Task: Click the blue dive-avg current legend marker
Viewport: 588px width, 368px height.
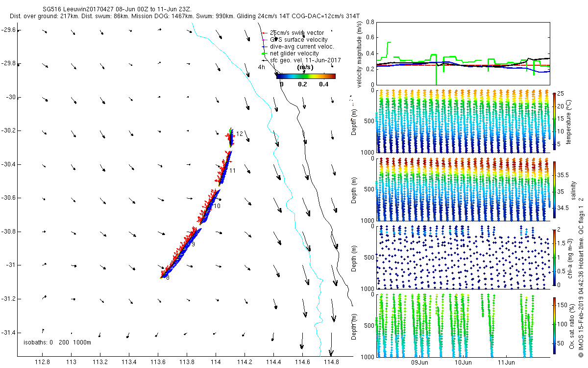Action: [264, 47]
